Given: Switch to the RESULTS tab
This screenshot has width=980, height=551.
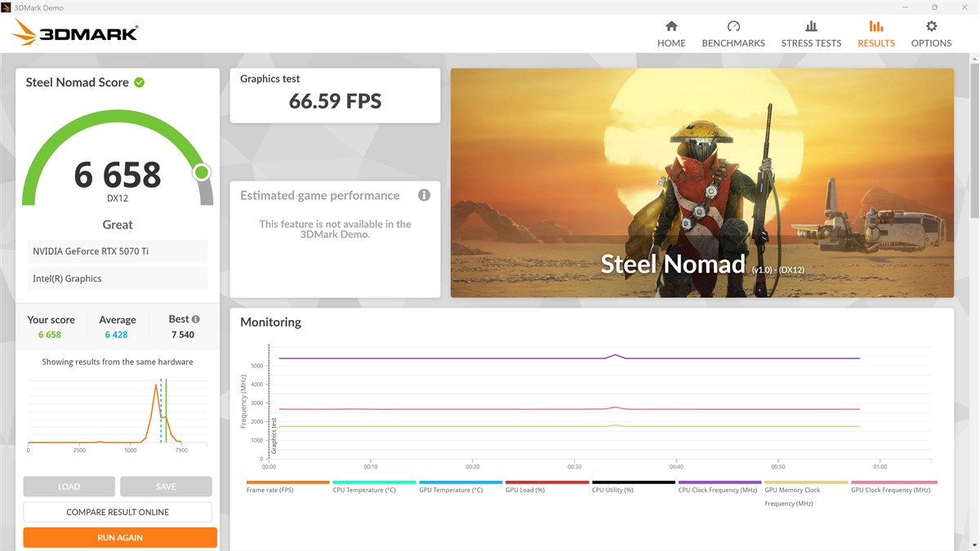Looking at the screenshot, I should pyautogui.click(x=875, y=33).
